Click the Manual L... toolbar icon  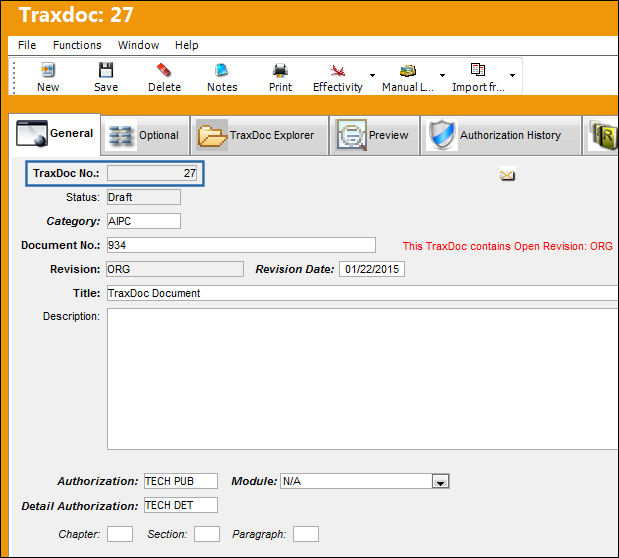pyautogui.click(x=408, y=71)
